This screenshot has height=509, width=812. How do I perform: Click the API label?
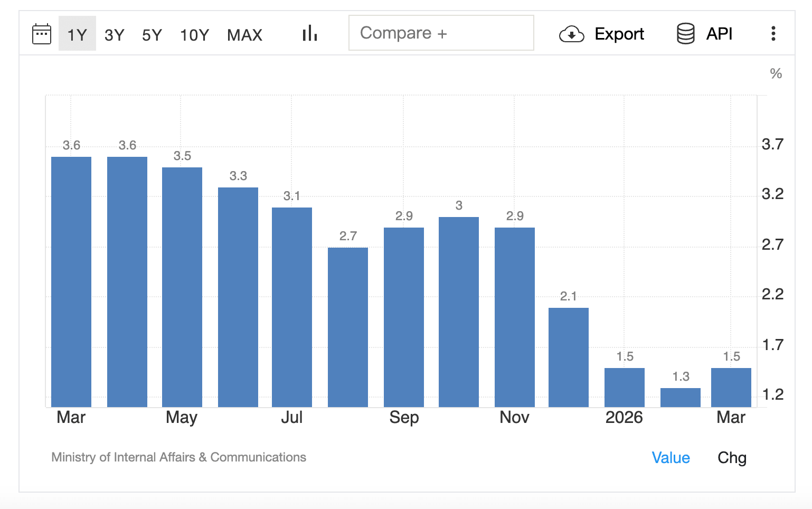point(720,34)
